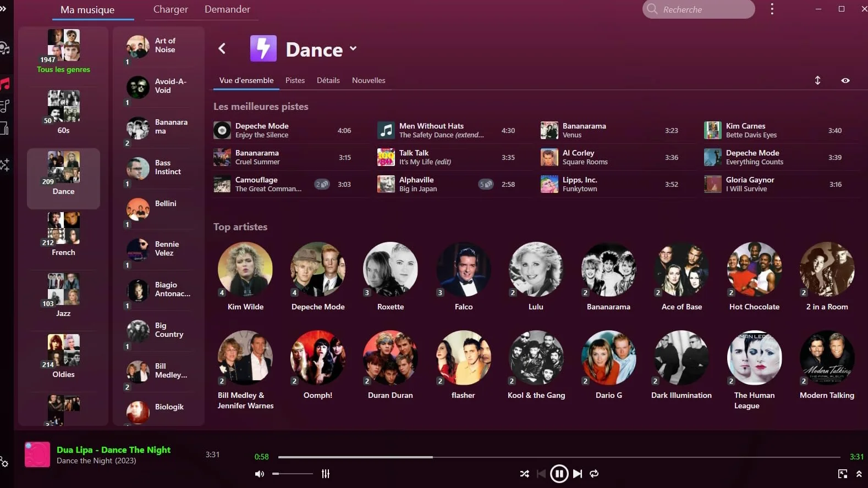Pause the current track

[x=559, y=474]
